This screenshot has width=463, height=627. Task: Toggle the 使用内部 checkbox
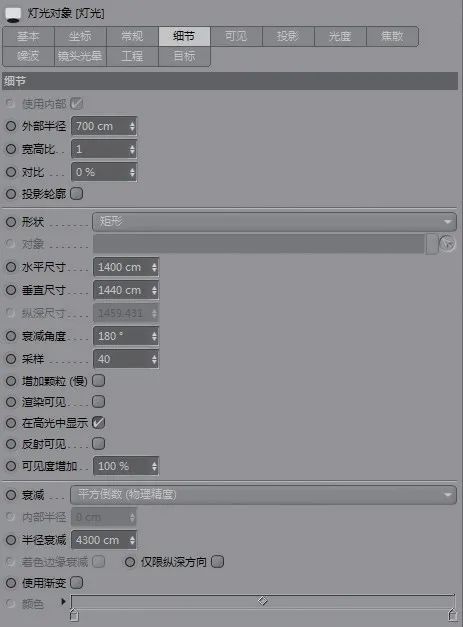point(76,104)
